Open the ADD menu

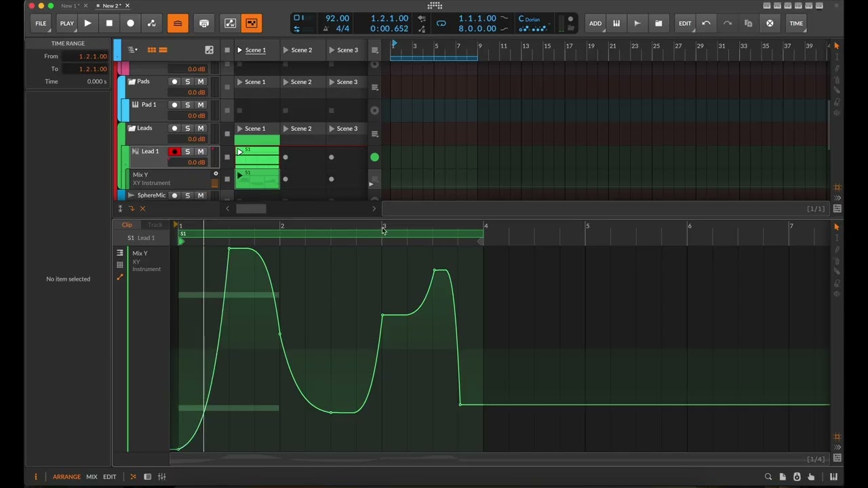tap(595, 23)
